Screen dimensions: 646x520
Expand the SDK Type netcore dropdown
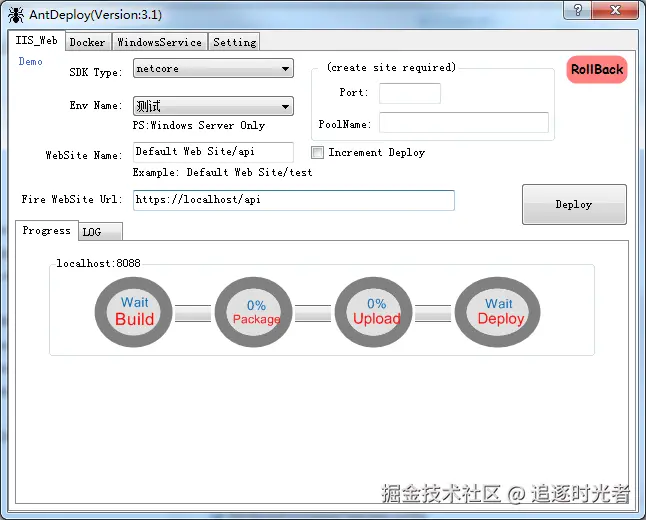(x=213, y=68)
